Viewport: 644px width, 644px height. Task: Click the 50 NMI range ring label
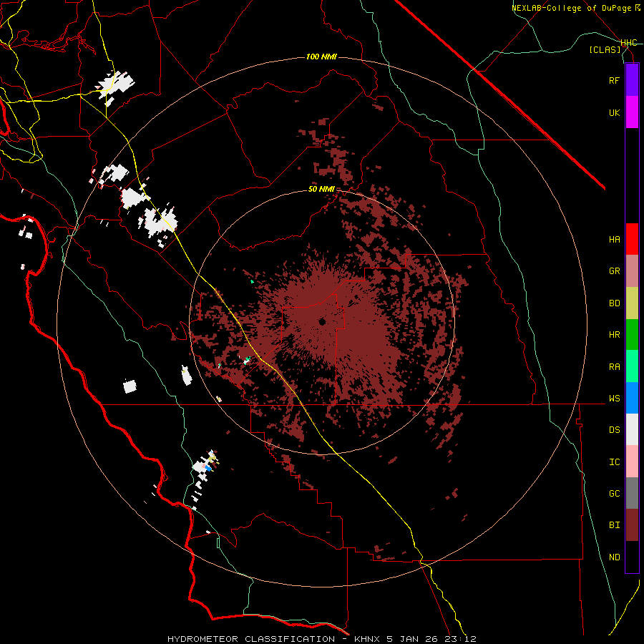pyautogui.click(x=321, y=190)
